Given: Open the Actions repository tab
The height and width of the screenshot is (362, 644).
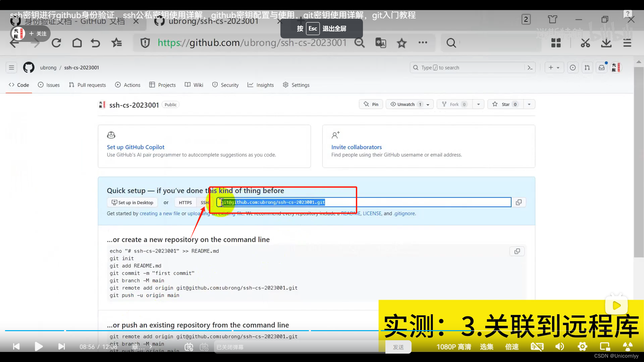Looking at the screenshot, I should (128, 85).
